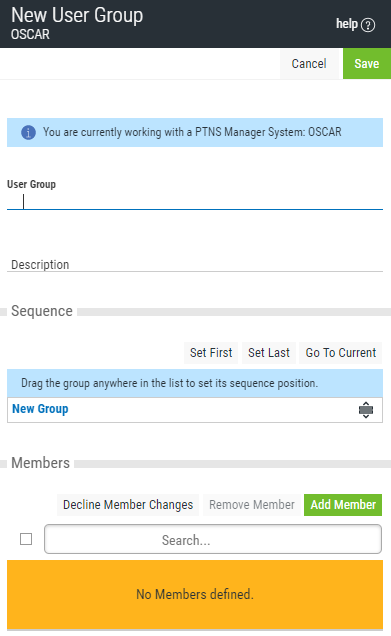Click the Remove Member button
The image size is (391, 636).
click(252, 505)
